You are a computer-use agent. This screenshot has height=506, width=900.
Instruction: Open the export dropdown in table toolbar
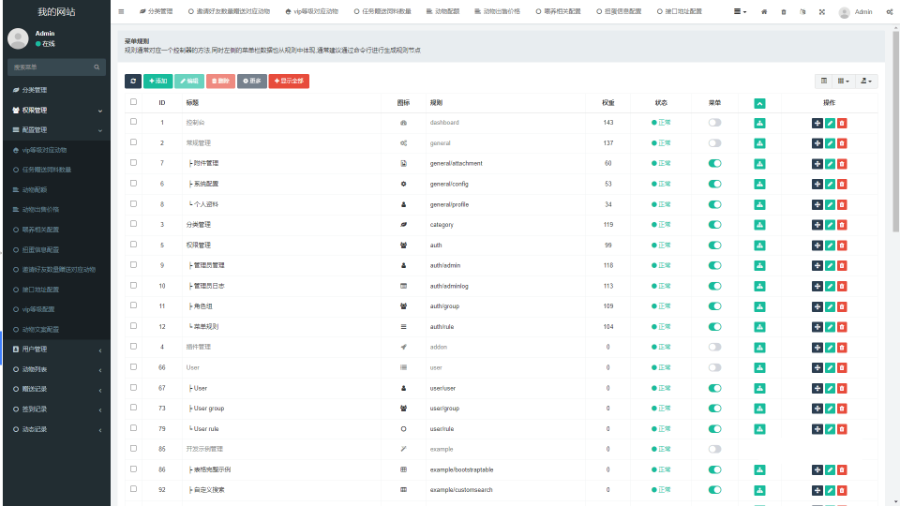pos(867,80)
